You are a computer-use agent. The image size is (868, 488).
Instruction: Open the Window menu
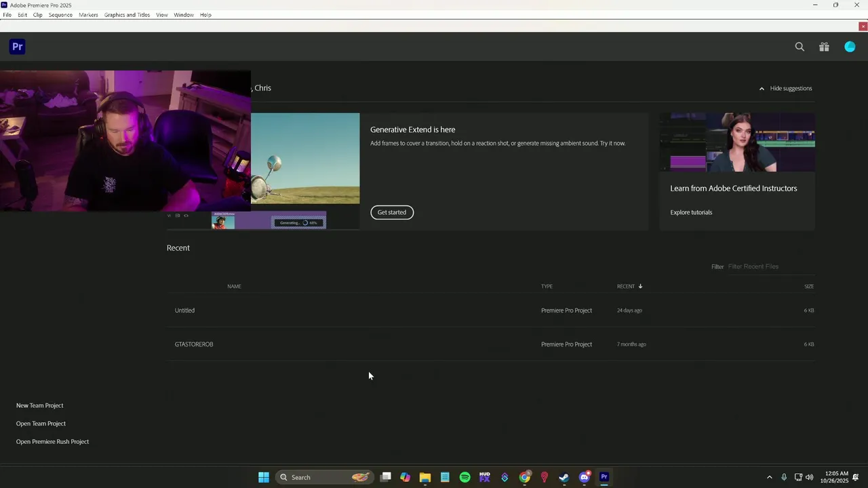click(184, 15)
